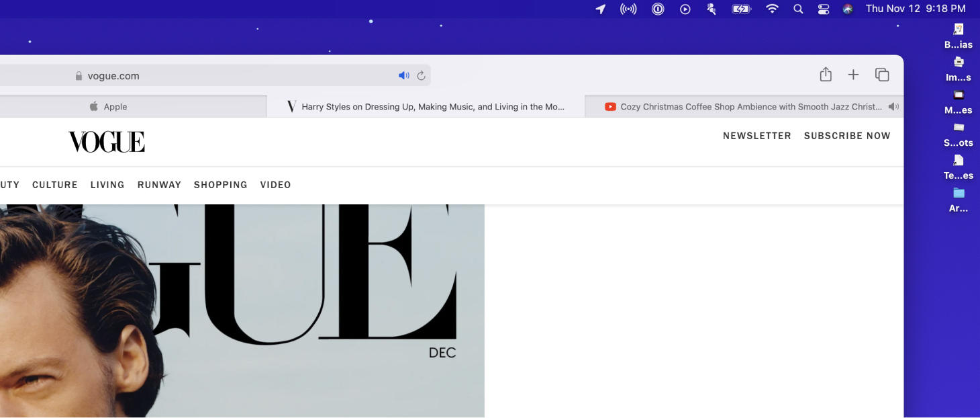
Task: Go to the VIDEO section
Action: pos(276,185)
